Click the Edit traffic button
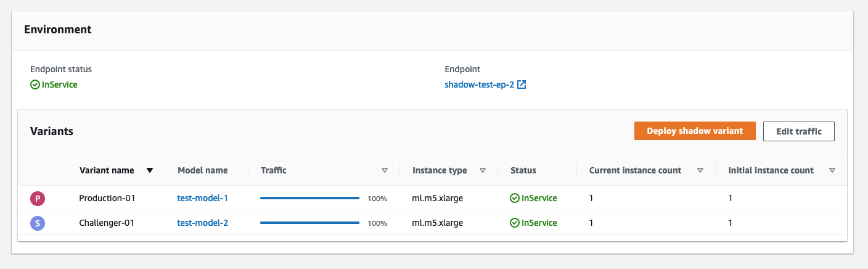Image resolution: width=868 pixels, height=269 pixels. pos(798,131)
